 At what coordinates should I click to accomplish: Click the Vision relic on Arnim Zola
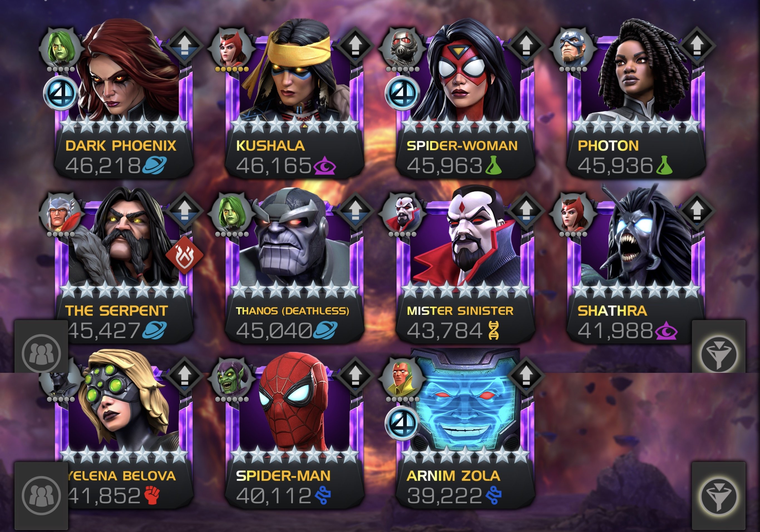(402, 378)
